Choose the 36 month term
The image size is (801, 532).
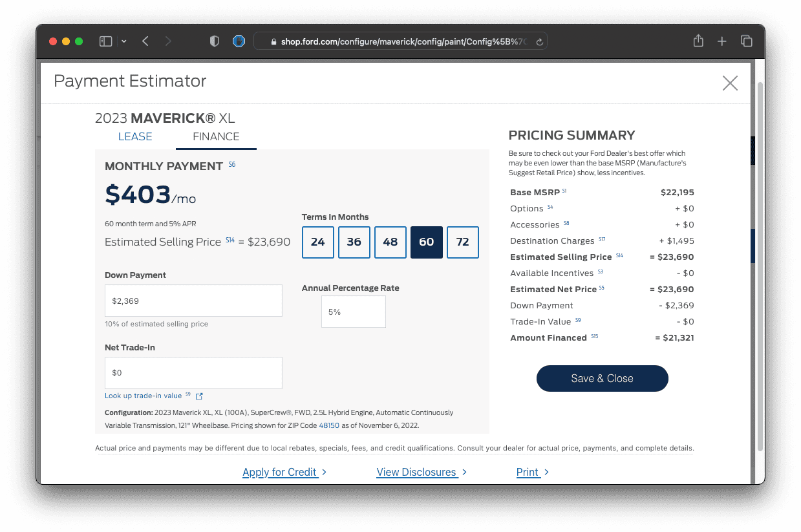click(x=354, y=242)
